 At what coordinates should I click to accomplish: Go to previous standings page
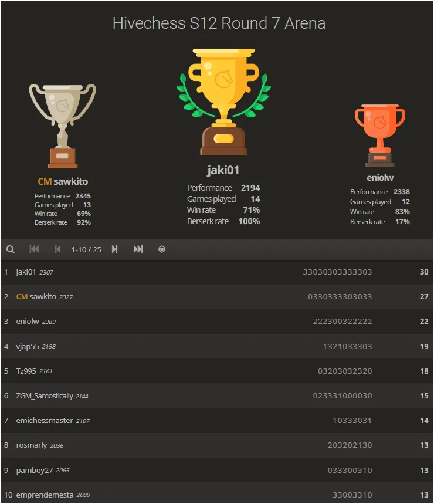pyautogui.click(x=58, y=249)
